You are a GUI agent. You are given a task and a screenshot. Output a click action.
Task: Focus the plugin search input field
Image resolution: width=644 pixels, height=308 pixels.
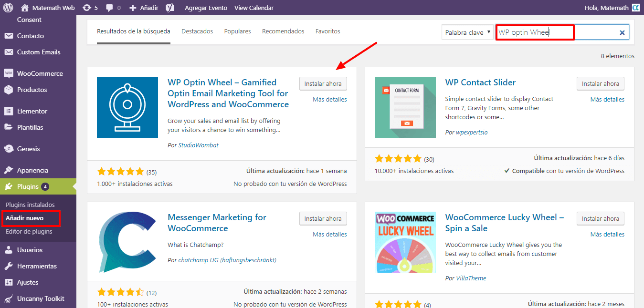pos(562,32)
